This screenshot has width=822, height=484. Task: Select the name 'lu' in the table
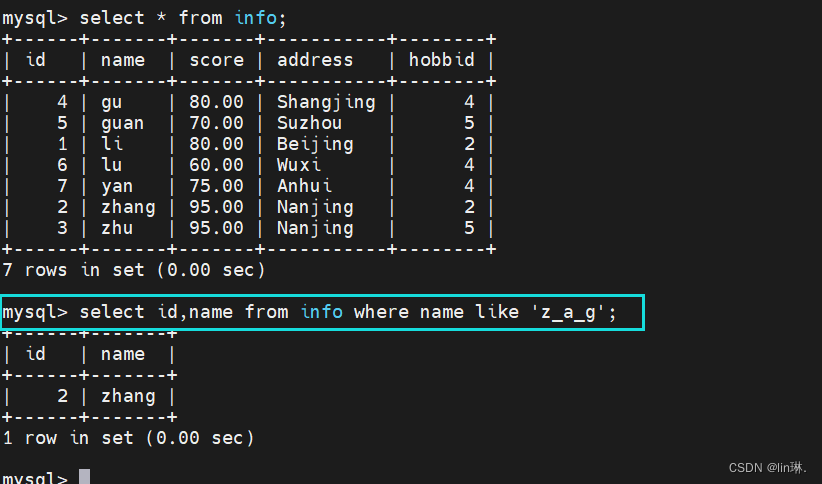click(112, 165)
